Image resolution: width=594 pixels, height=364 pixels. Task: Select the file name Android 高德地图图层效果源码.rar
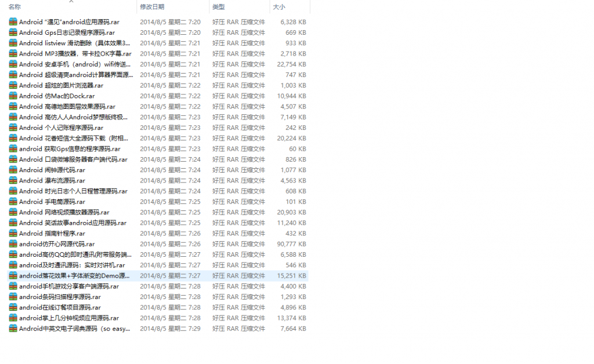[67, 107]
